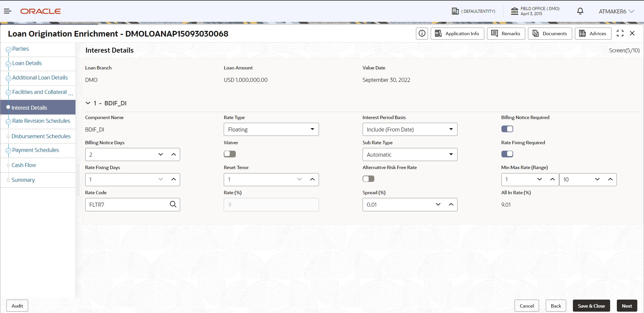644x313 pixels.
Task: Go to Parties step
Action: pos(20,49)
